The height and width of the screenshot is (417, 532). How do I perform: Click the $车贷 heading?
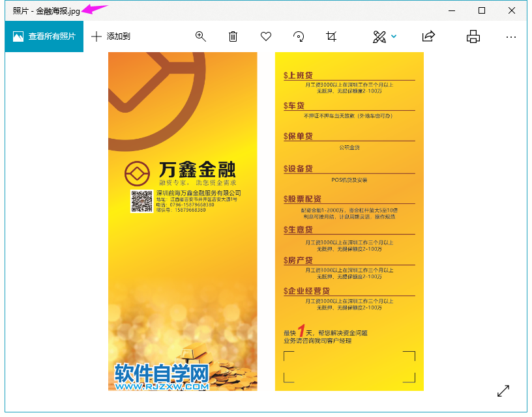(294, 106)
